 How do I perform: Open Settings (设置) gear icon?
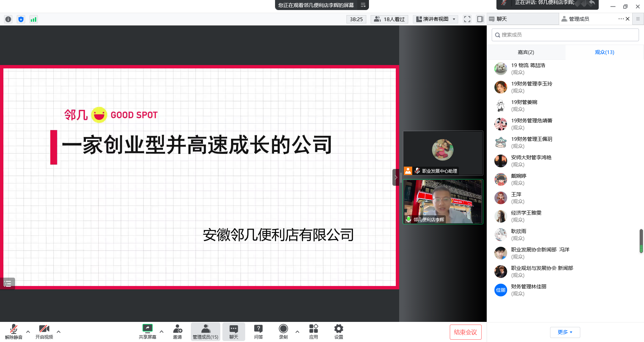pos(338,331)
